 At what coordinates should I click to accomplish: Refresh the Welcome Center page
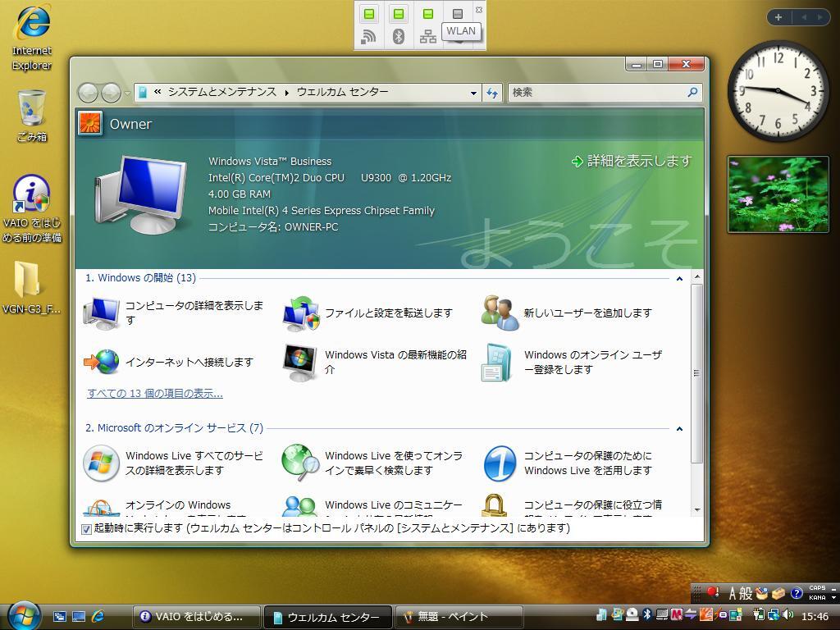492,93
